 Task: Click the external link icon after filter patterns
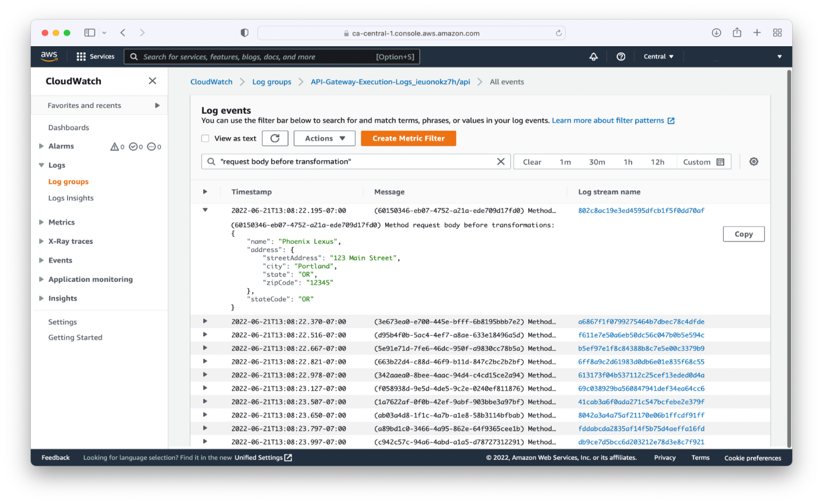(671, 121)
